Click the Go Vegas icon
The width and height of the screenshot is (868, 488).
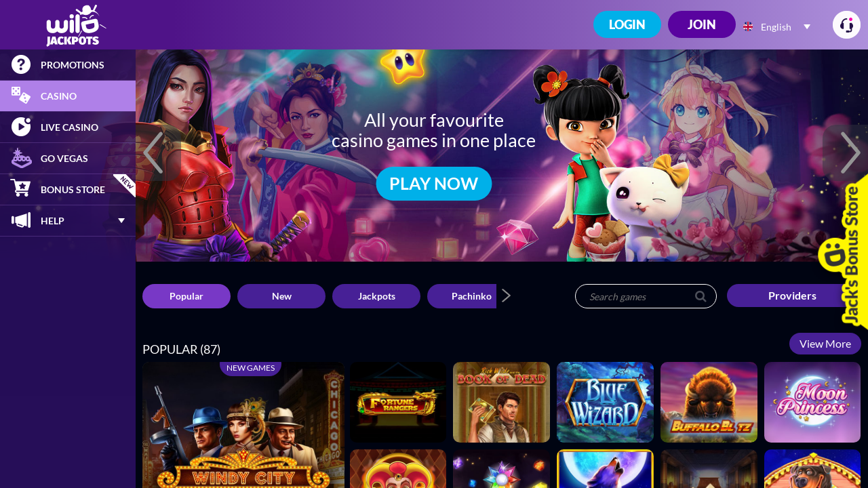[21, 158]
